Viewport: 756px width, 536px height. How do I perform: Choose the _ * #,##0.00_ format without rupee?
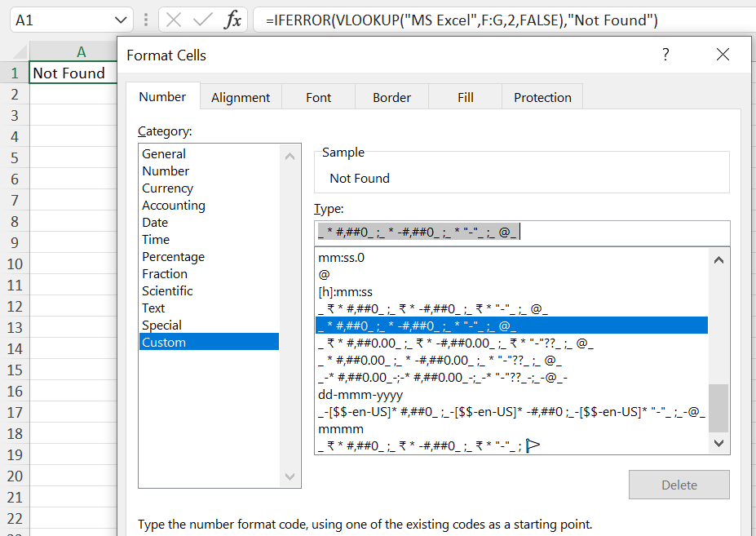coord(511,360)
